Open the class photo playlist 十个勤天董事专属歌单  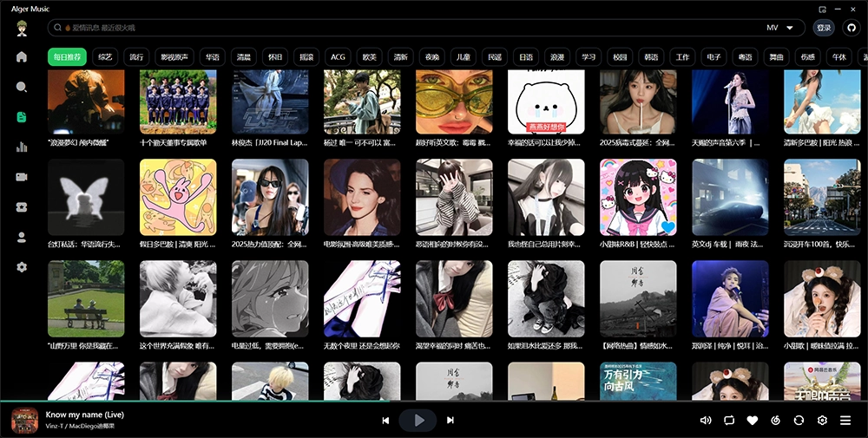coord(178,101)
